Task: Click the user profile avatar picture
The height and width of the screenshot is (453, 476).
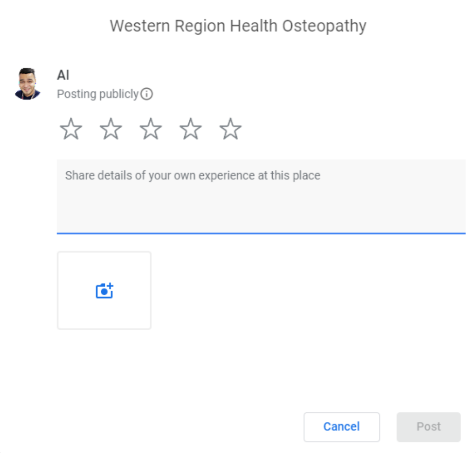Action: 28,84
